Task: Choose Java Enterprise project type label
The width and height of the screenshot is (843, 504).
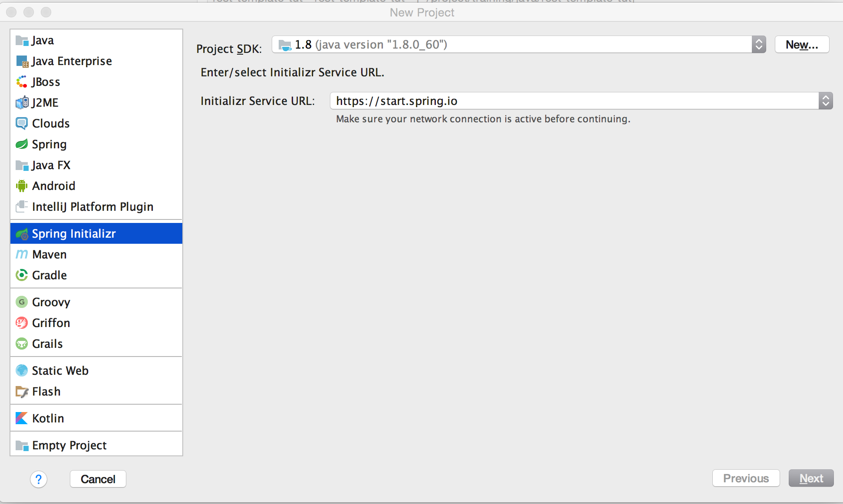Action: click(72, 61)
